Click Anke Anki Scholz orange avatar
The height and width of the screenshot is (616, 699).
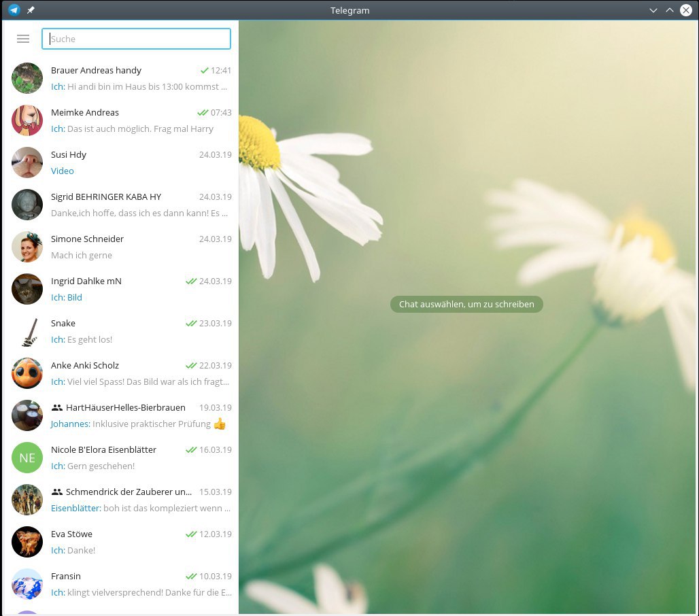[27, 373]
